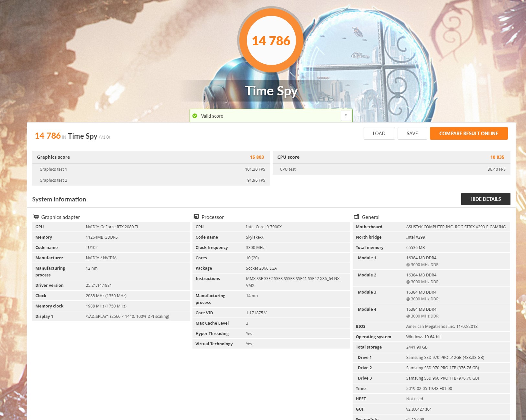Select package Socket 2066 LGA

[261, 268]
